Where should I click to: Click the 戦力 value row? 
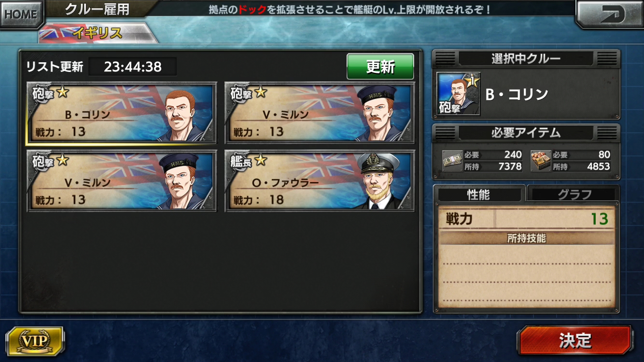[x=527, y=219]
